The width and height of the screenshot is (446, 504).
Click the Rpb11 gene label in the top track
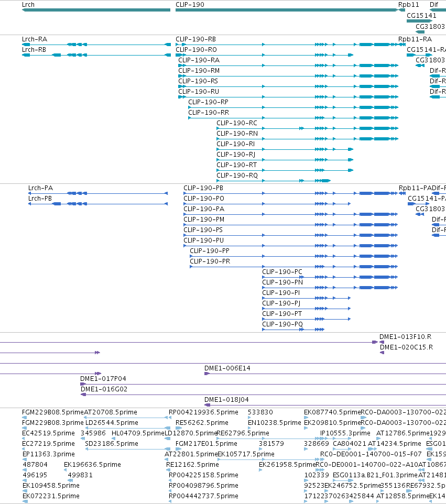click(x=408, y=5)
